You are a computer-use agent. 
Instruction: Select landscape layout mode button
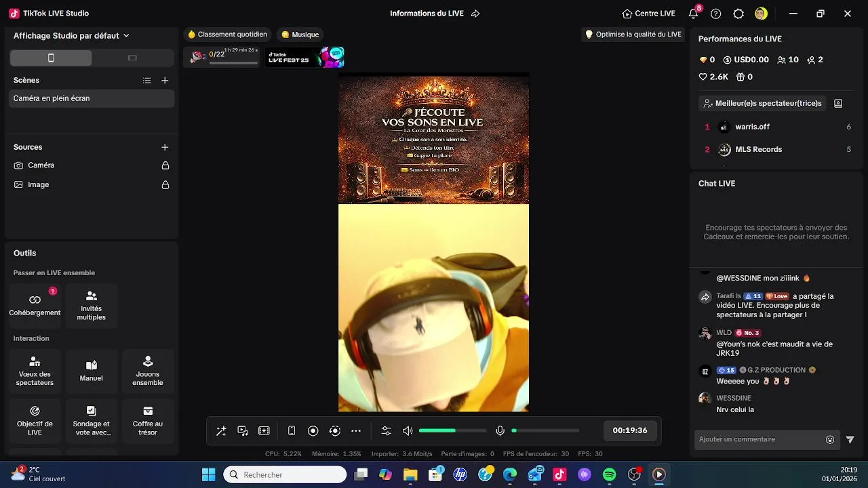(132, 58)
